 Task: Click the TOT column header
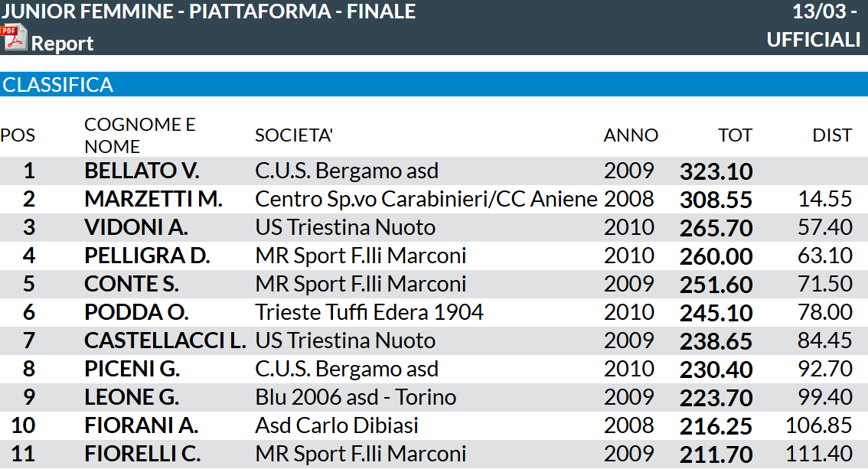coord(735,135)
